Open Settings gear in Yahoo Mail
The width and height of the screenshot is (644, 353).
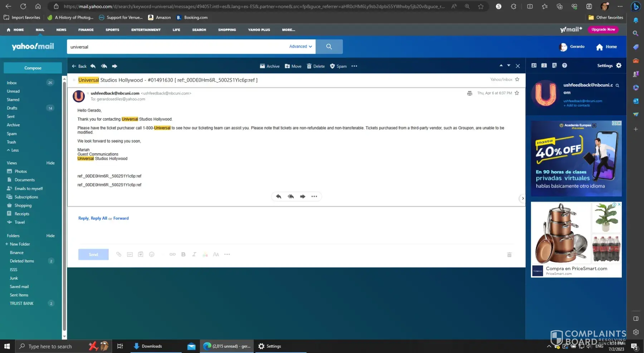[x=619, y=66]
